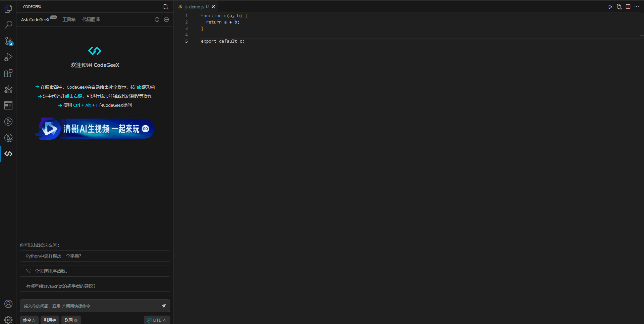Pick suggestion Python中怎样遍历一个字典?
Screen dimensions: 644x324
[x=95, y=256]
